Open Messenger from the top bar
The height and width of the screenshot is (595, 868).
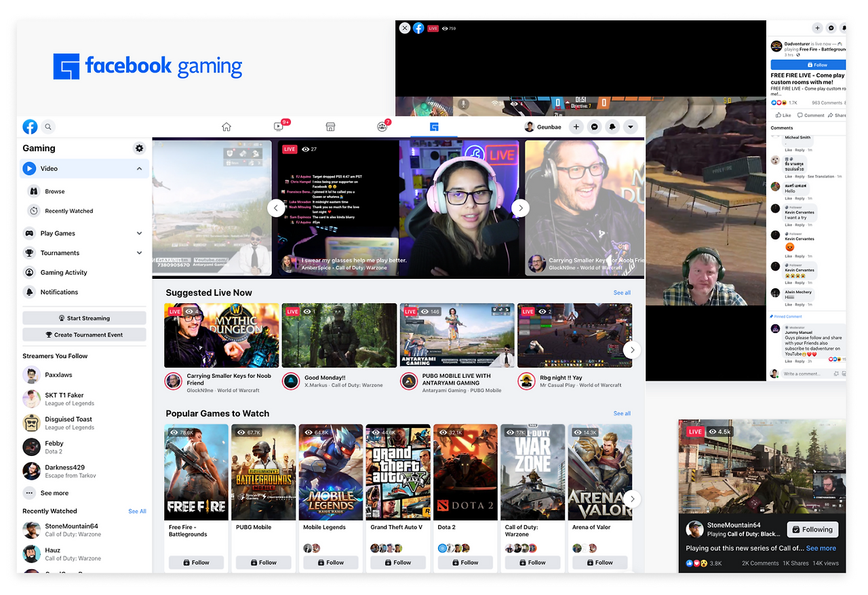(x=595, y=127)
